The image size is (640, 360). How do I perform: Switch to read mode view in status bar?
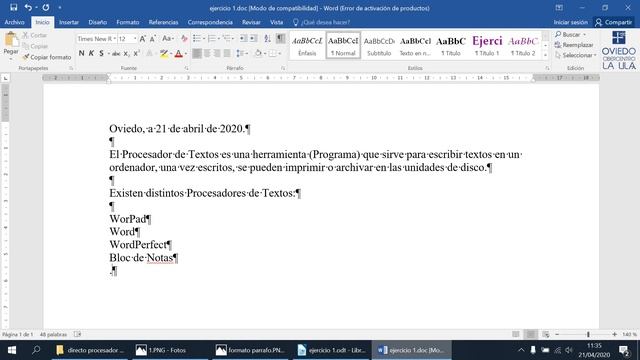[516, 334]
